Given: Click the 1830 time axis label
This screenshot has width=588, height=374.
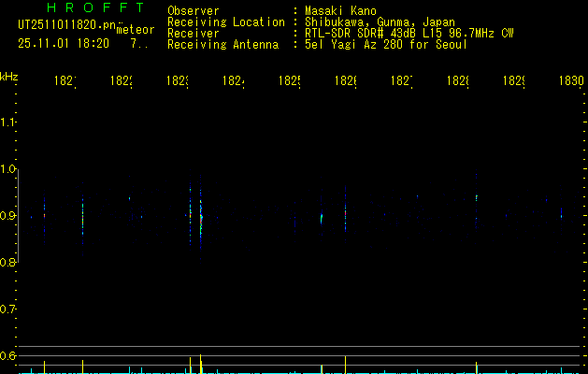Looking at the screenshot, I should [571, 80].
